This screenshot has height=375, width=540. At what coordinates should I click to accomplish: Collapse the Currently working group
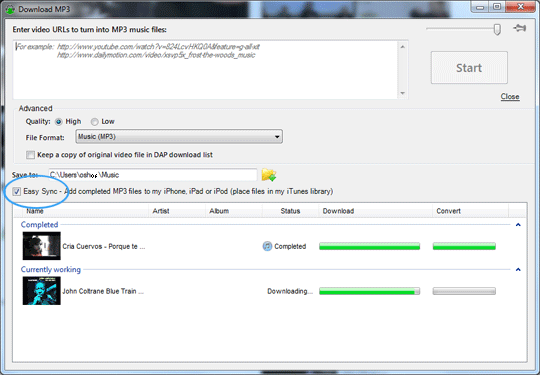pyautogui.click(x=518, y=270)
